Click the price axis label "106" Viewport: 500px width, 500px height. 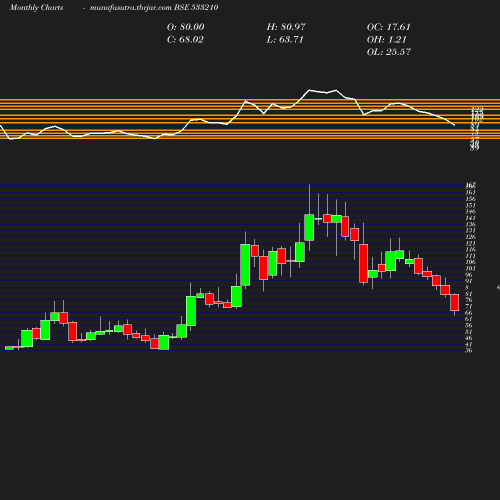click(x=470, y=262)
